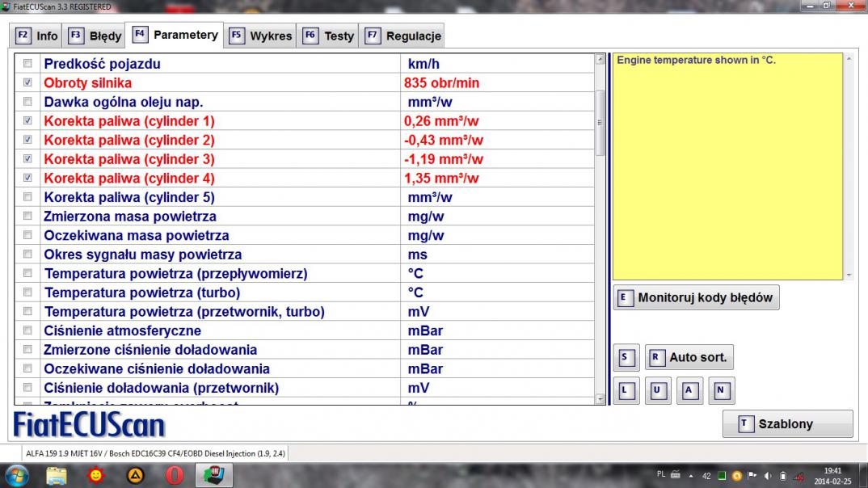This screenshot has width=868, height=488.
Task: Open the Szablony templates button
Action: pos(787,424)
